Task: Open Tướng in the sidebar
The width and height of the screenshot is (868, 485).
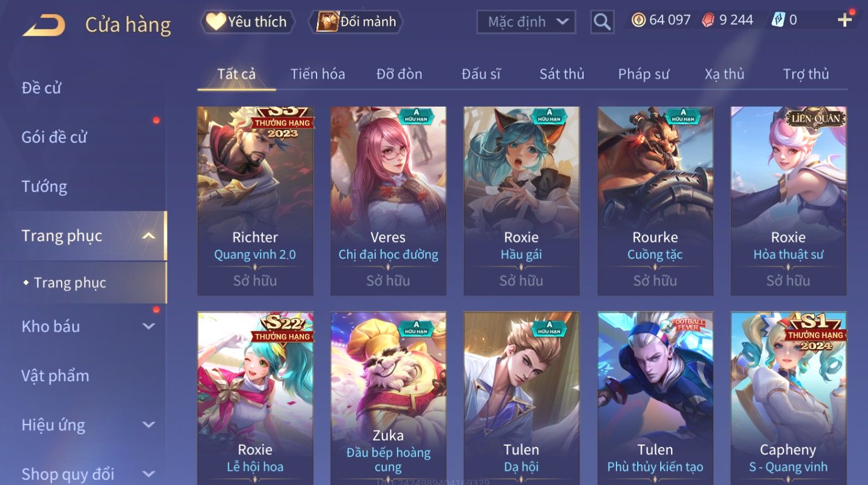Action: (x=44, y=187)
